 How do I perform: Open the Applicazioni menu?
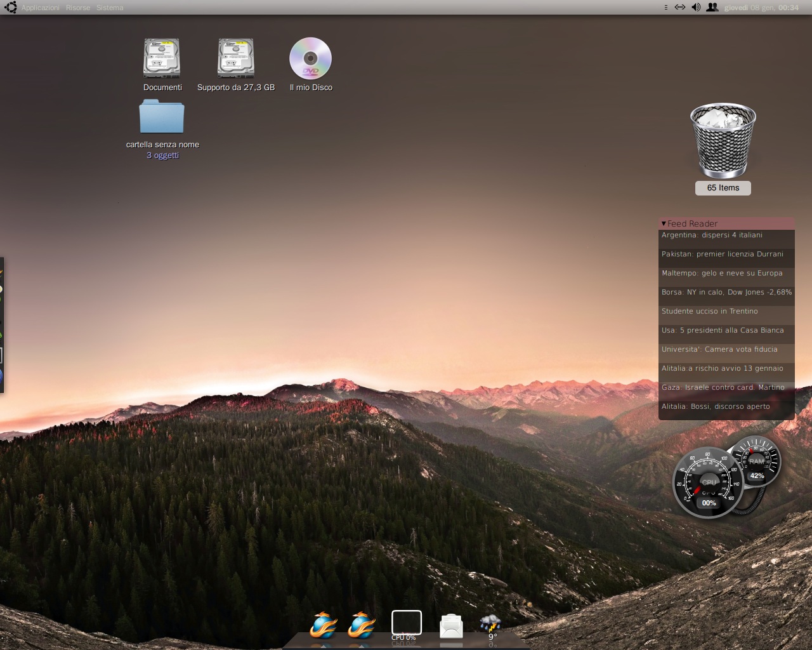(40, 8)
